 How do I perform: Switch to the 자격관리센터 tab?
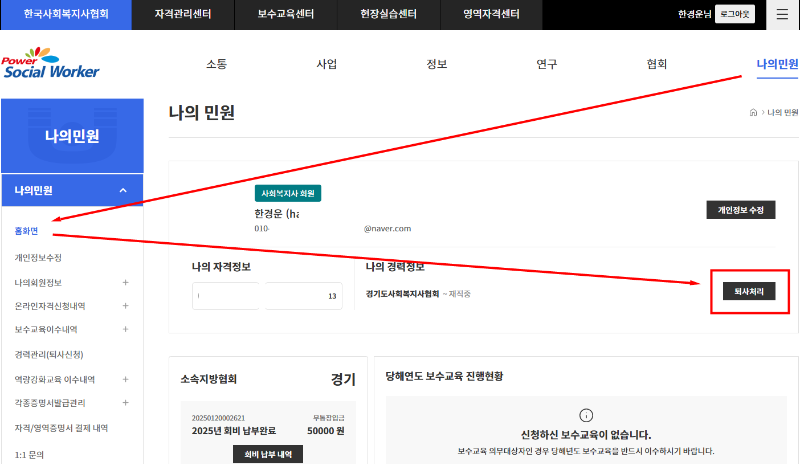tap(182, 14)
